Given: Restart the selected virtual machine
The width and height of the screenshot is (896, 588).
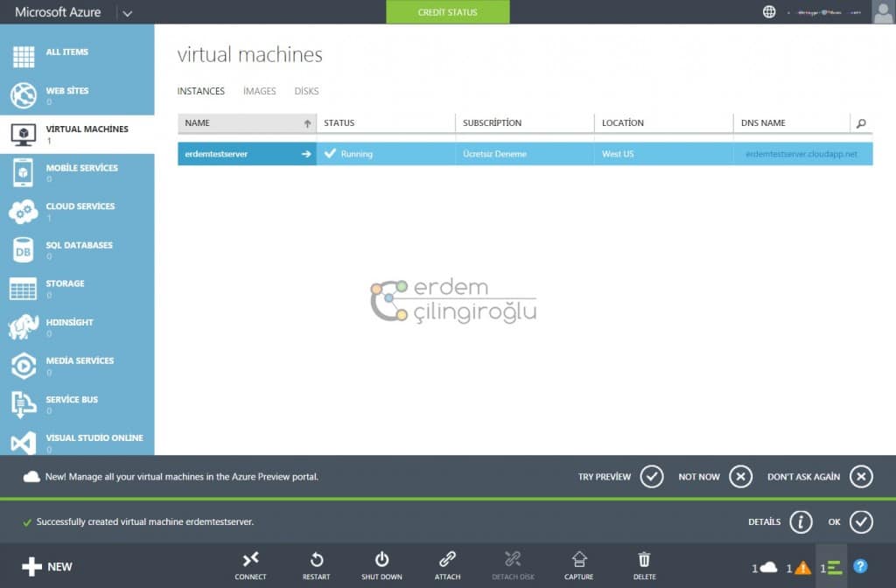Looking at the screenshot, I should [x=316, y=565].
